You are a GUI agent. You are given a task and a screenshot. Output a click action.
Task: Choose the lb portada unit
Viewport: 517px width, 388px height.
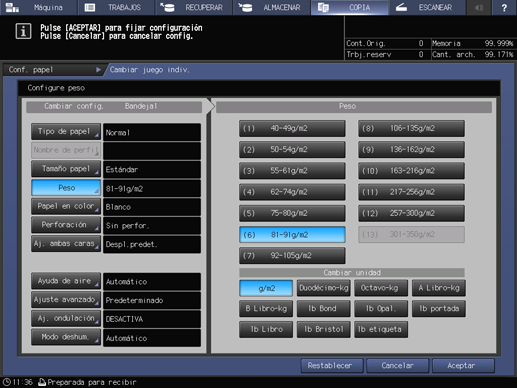click(x=439, y=309)
